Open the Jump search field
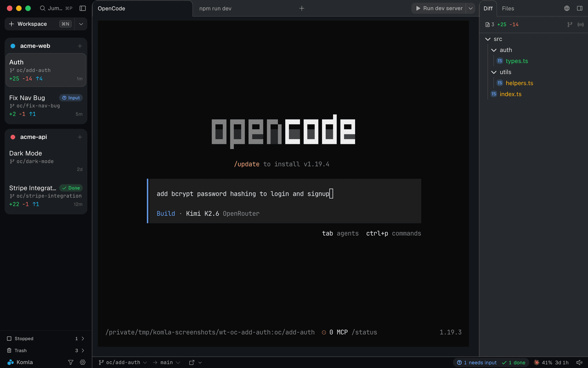The width and height of the screenshot is (588, 368). (x=56, y=8)
